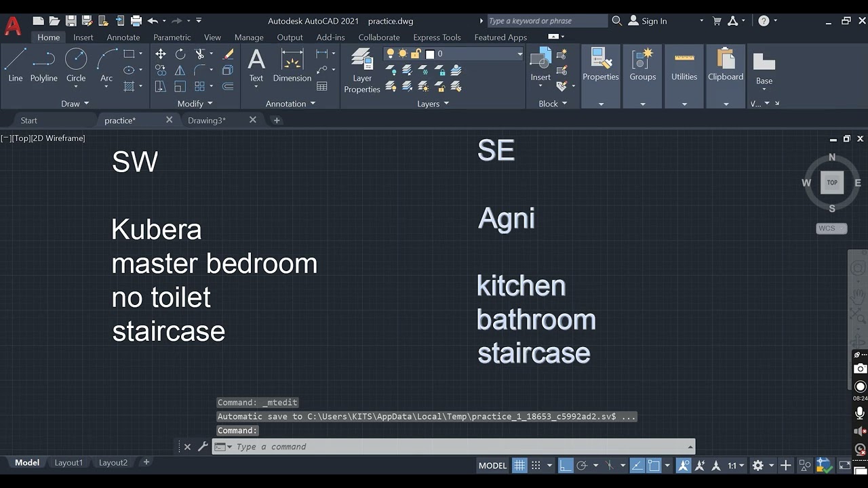Open the annotation scale 1:1 dropdown
868x488 pixels.
coord(736,466)
